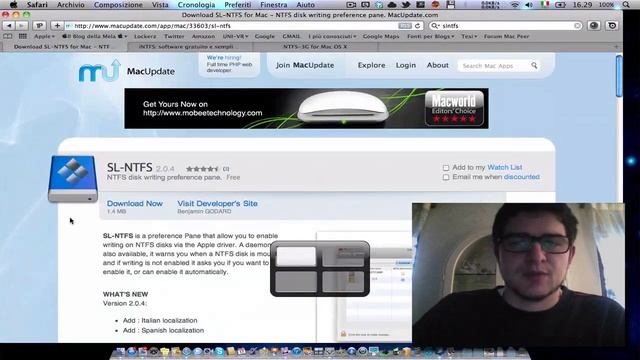Expand the Tesi bookmarks folder
Viewport: 640px width, 360px height.
(469, 36)
